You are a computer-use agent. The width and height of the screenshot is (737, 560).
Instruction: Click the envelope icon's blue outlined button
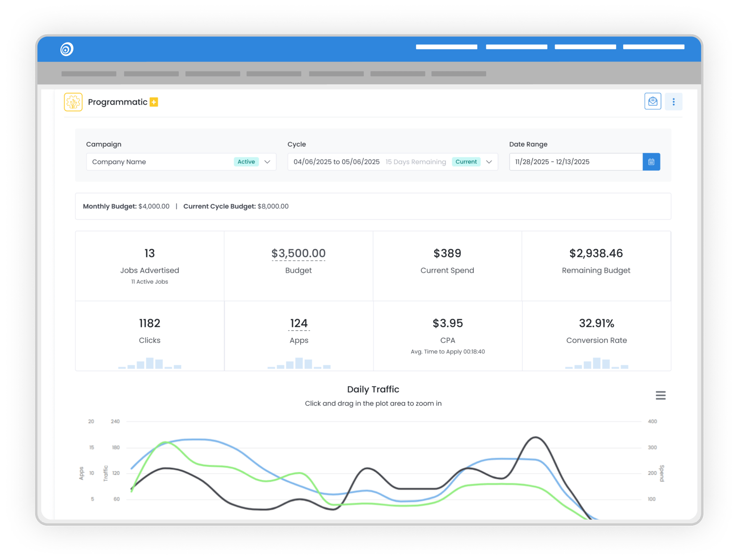point(652,101)
